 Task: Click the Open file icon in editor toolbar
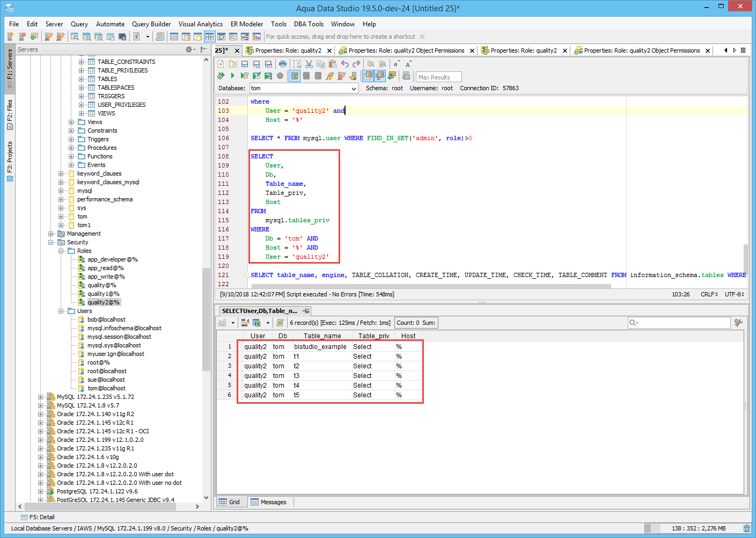point(233,64)
